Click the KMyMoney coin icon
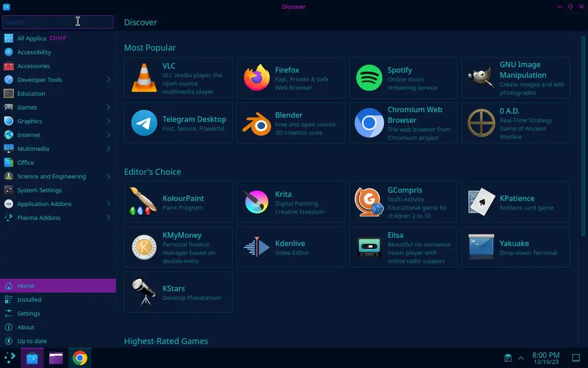Image resolution: width=588 pixels, height=368 pixels. [x=144, y=247]
